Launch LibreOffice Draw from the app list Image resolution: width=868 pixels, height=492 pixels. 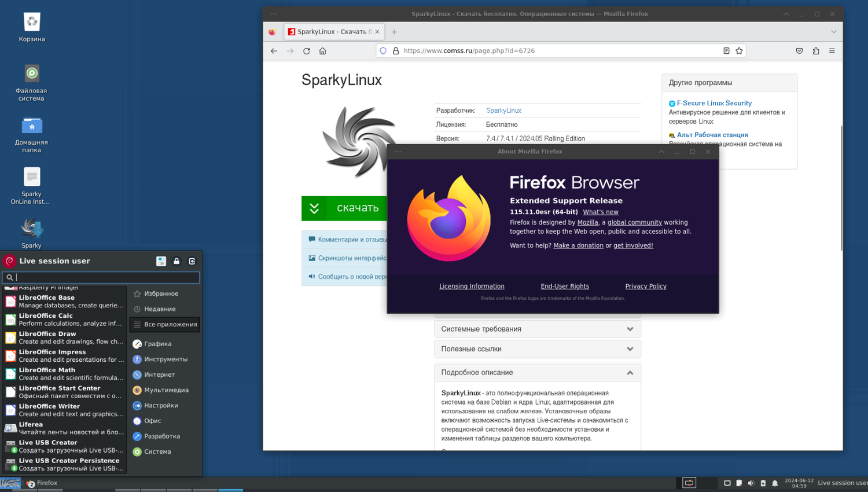tap(64, 337)
